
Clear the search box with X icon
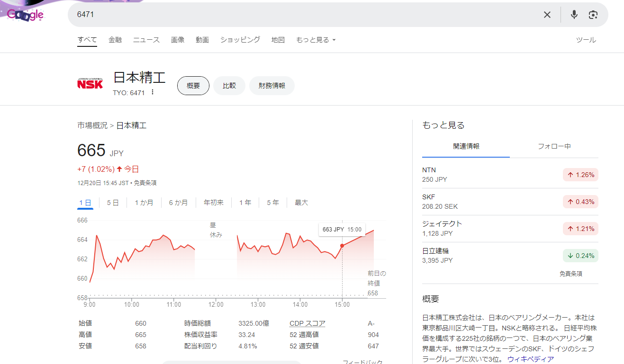tap(547, 15)
